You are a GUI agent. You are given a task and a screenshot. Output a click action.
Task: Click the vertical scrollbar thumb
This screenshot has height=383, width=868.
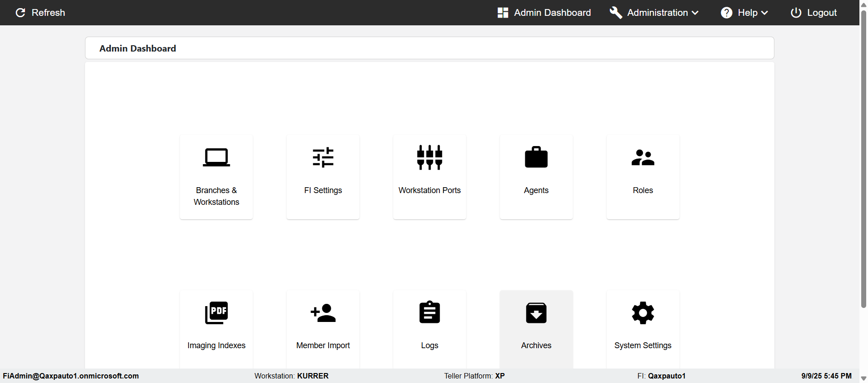point(863,158)
